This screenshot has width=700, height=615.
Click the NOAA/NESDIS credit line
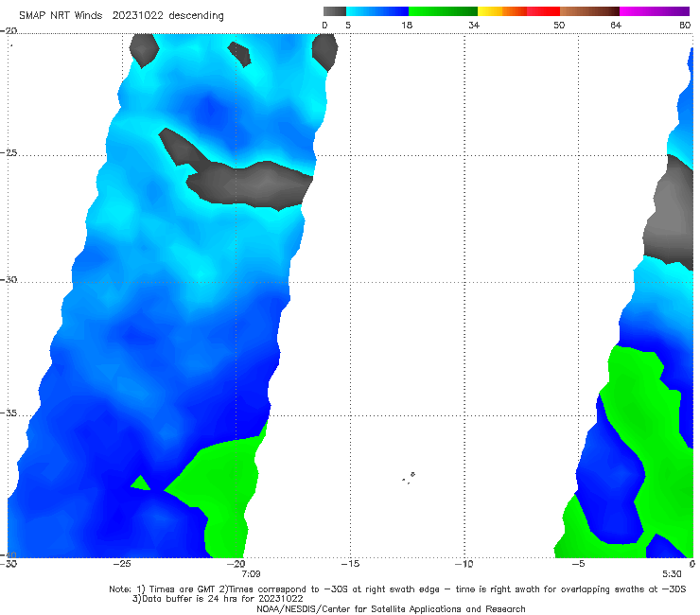pos(391,608)
